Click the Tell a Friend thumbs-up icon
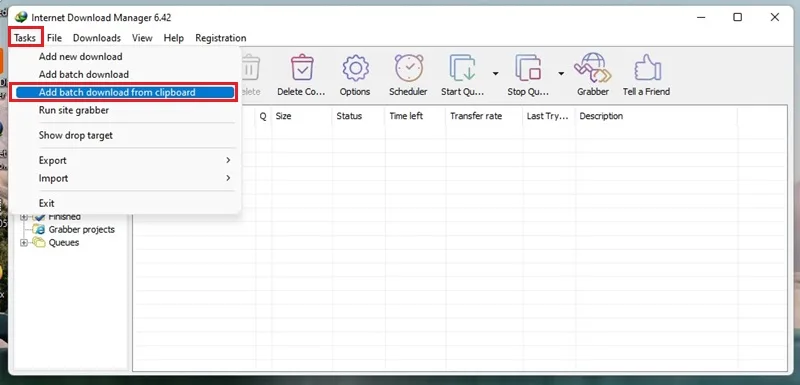Viewport: 800px width, 385px height. click(647, 68)
